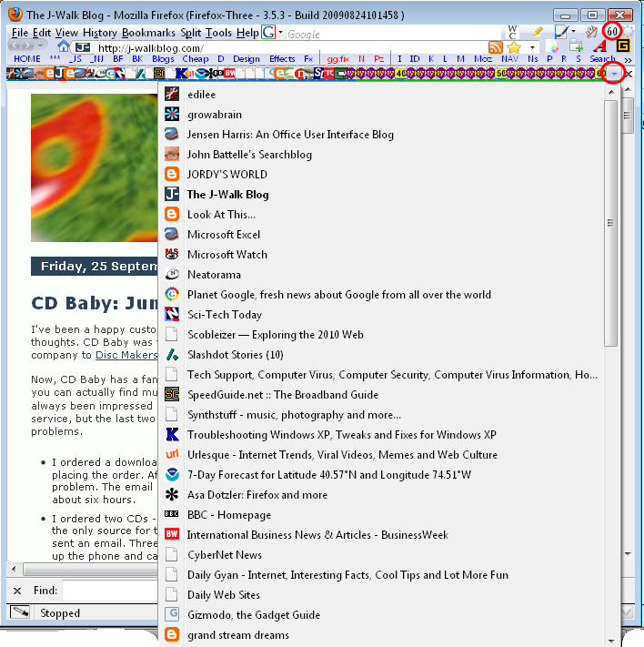Select SpeedGuide.net Broadband Guide tab
The image size is (644, 647).
[x=381, y=394]
